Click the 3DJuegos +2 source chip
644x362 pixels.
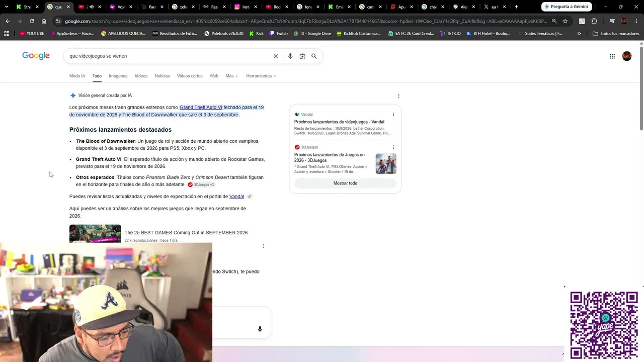click(x=201, y=185)
